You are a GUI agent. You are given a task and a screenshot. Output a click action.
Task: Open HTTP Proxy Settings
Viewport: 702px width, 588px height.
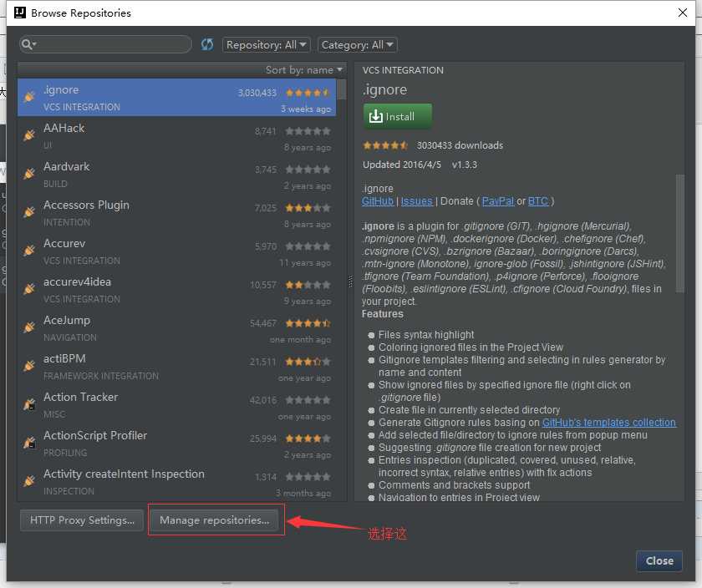coord(82,520)
